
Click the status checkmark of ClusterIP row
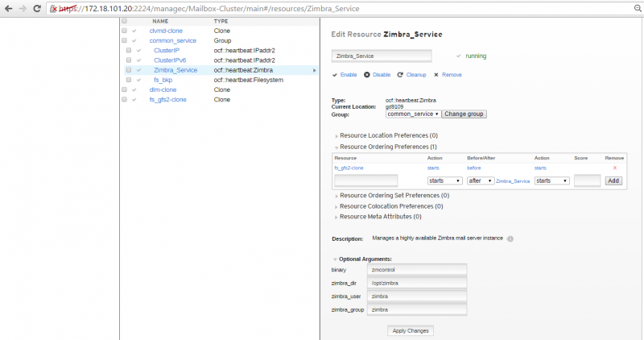click(x=138, y=51)
